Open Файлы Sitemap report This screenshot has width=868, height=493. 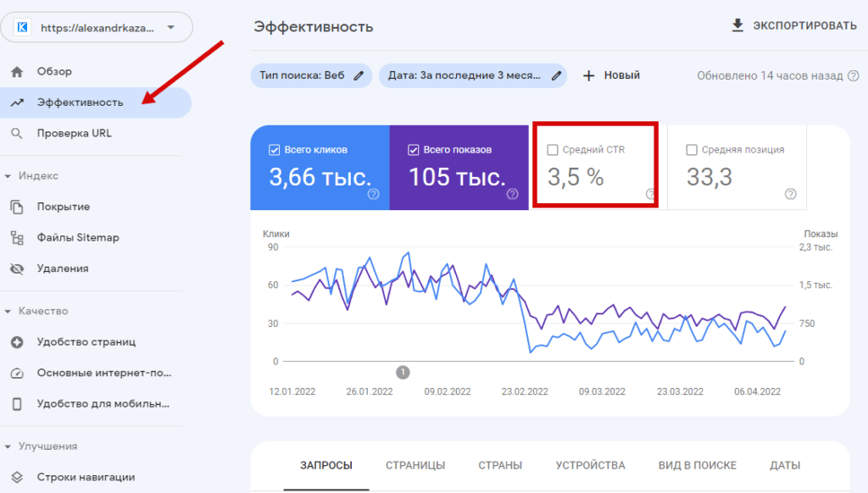78,237
